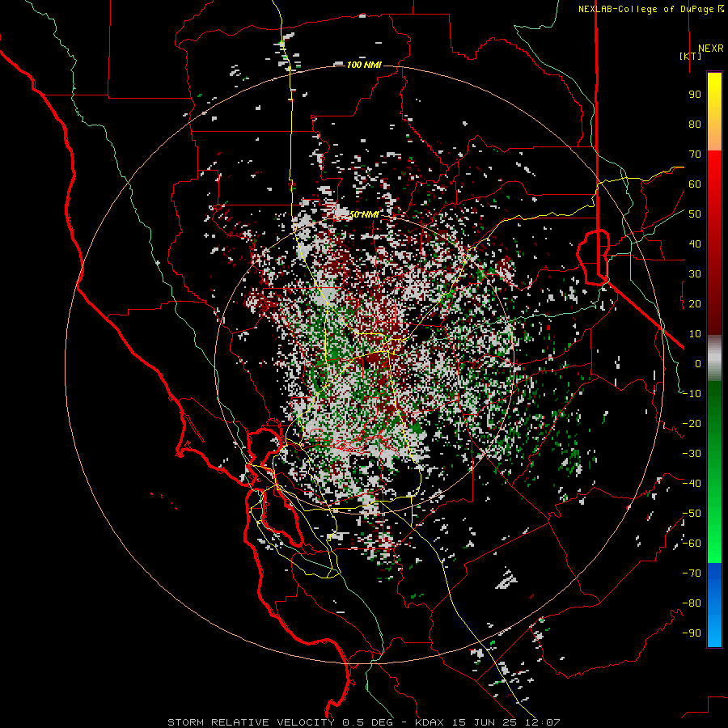Pick the bright red segment of the color bar
This screenshot has width=728, height=728.
714,170
